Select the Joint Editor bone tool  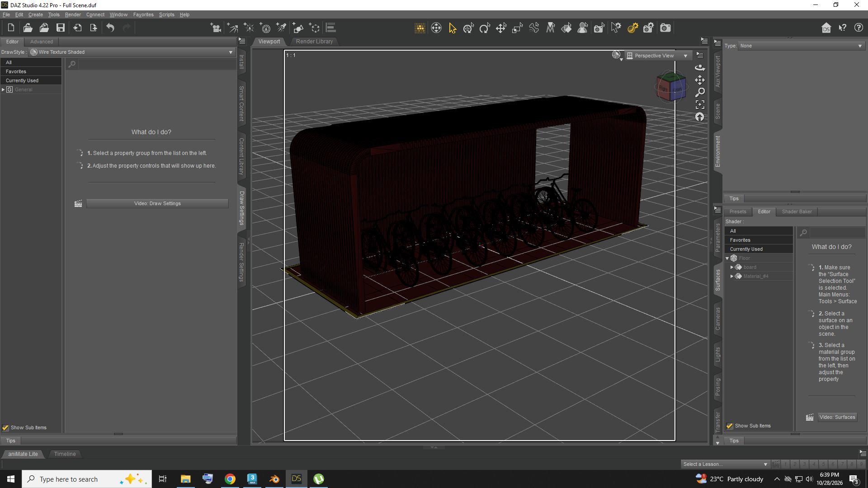[534, 28]
